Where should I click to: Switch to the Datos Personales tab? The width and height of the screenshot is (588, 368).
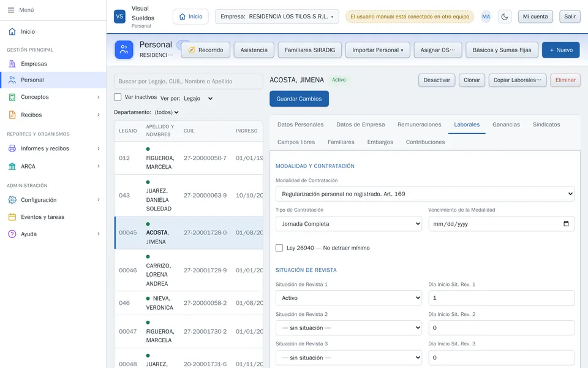click(300, 125)
